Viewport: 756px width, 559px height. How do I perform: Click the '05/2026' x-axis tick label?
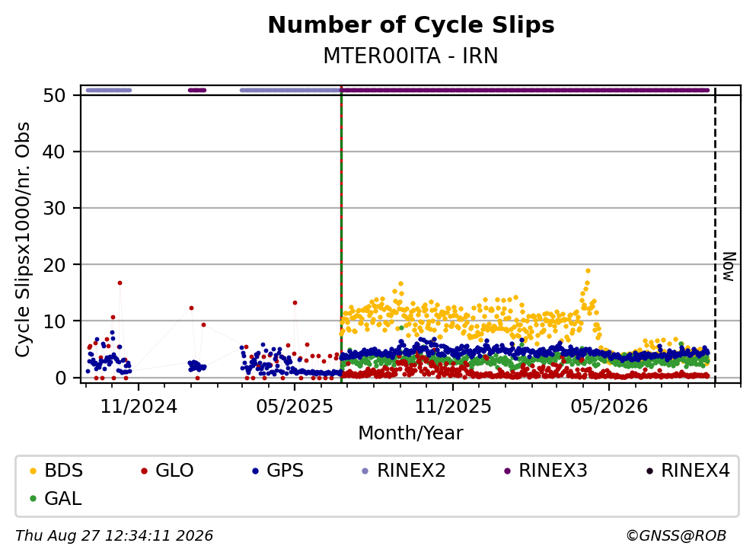[609, 407]
